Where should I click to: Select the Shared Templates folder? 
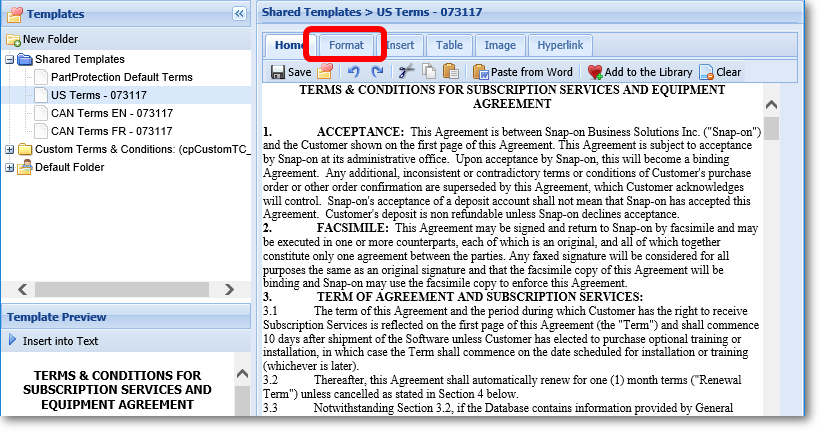click(x=79, y=59)
